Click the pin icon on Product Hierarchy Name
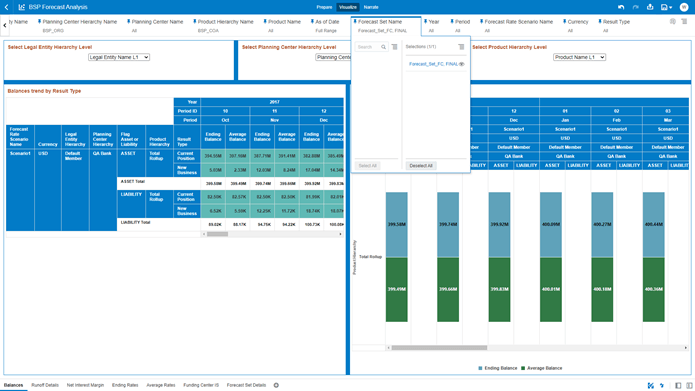The width and height of the screenshot is (695, 391). point(195,21)
